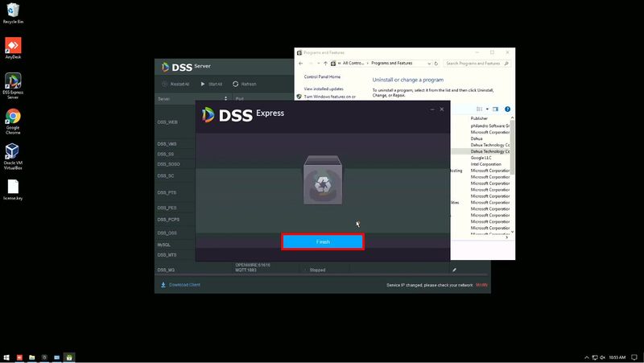Click All Control Panel Items breadcrumb
Image resolution: width=644 pixels, height=363 pixels.
pyautogui.click(x=353, y=64)
